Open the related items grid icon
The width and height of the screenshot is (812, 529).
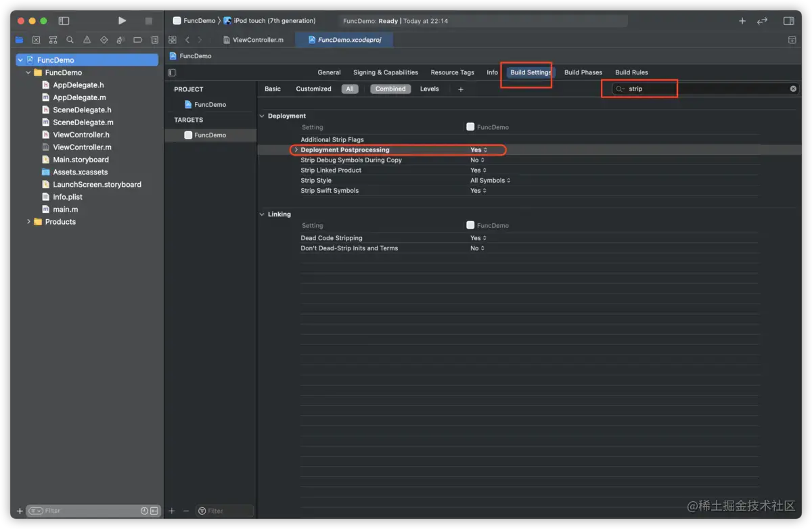tap(173, 40)
